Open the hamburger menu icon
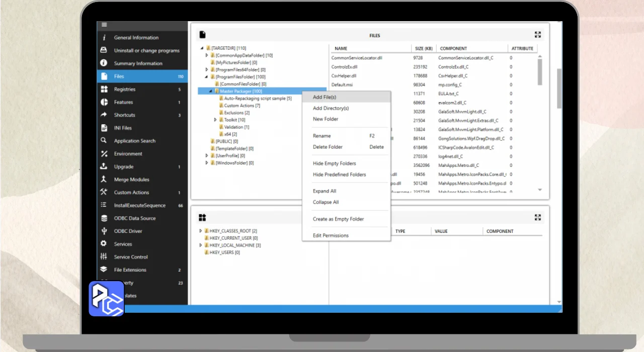The height and width of the screenshot is (352, 644). coord(104,25)
